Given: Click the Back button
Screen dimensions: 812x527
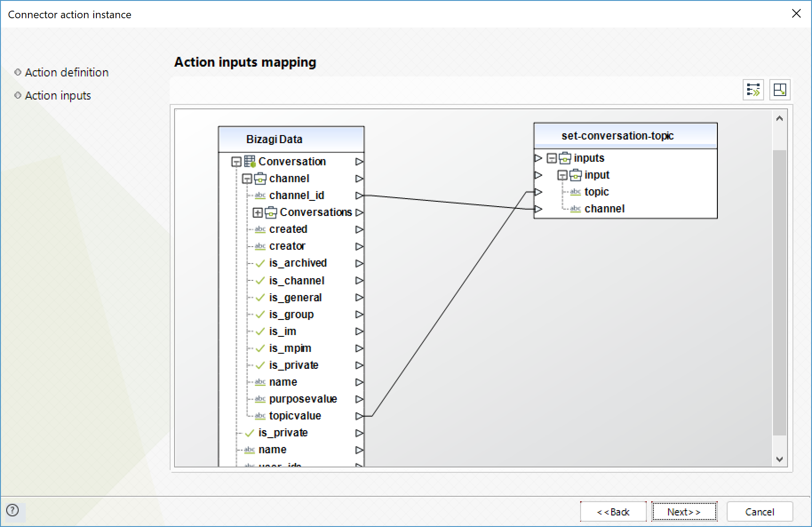Looking at the screenshot, I should 613,512.
